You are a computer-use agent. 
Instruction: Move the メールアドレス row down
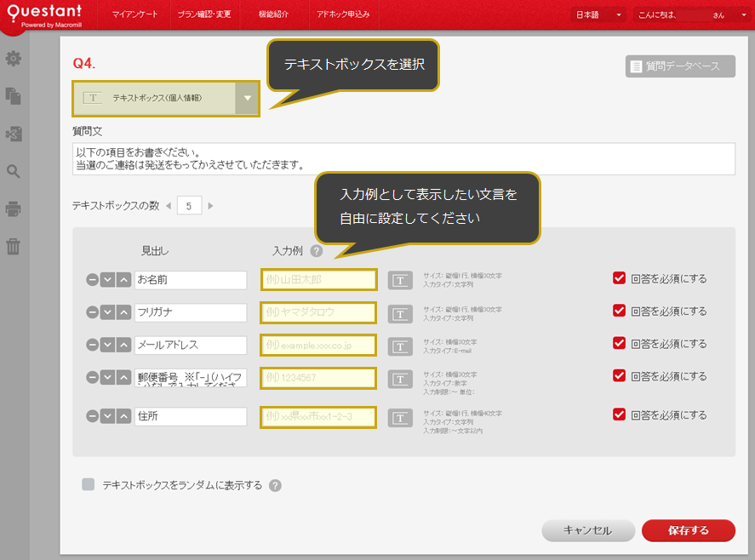click(108, 345)
